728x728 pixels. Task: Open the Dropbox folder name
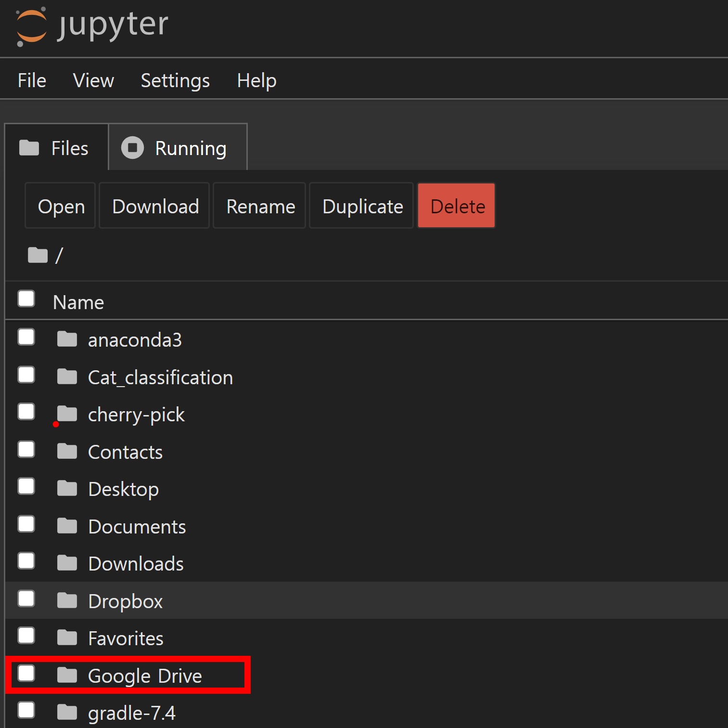point(126,601)
